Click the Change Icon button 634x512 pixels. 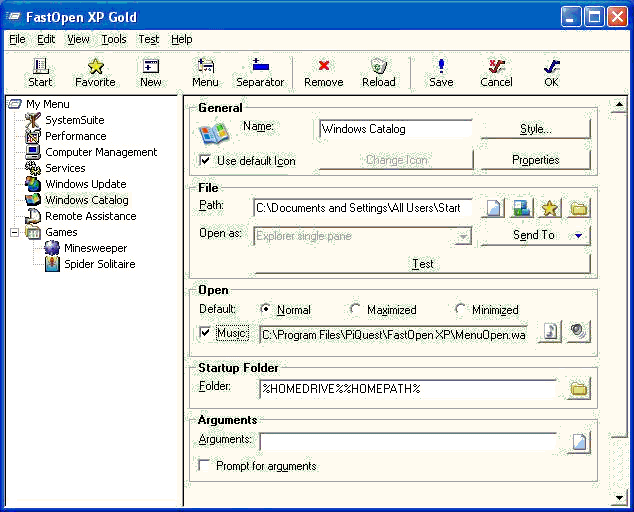click(396, 160)
